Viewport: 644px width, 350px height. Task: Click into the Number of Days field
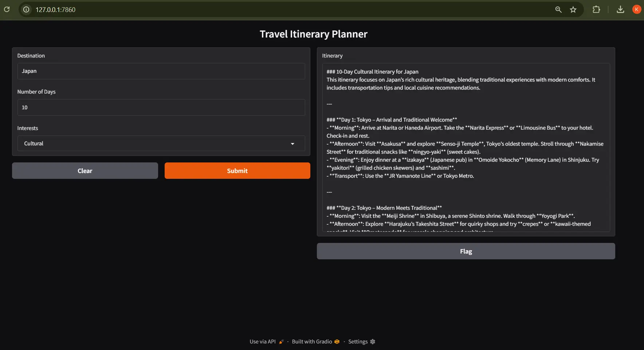[161, 107]
